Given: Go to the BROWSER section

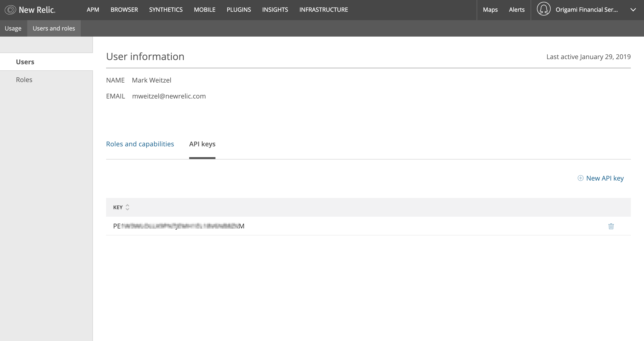Looking at the screenshot, I should pyautogui.click(x=124, y=10).
